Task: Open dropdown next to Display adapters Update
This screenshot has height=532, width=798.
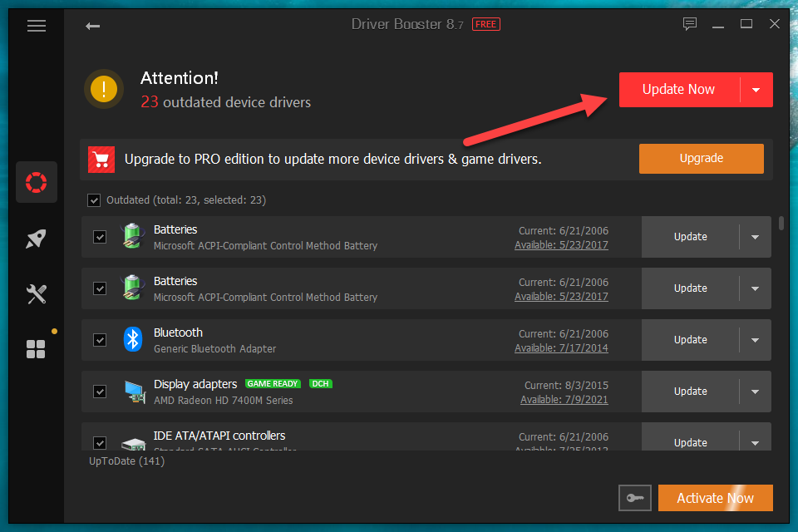Action: tap(755, 392)
